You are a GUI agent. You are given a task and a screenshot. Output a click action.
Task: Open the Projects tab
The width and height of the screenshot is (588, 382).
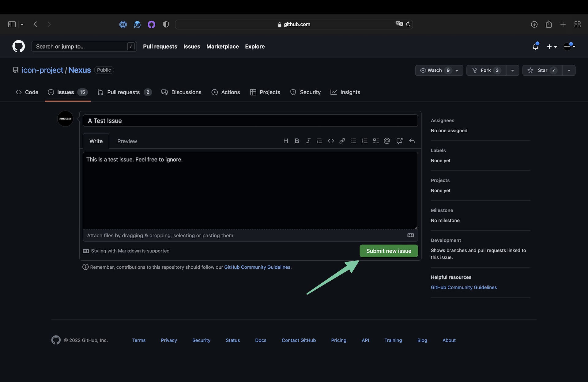[265, 92]
